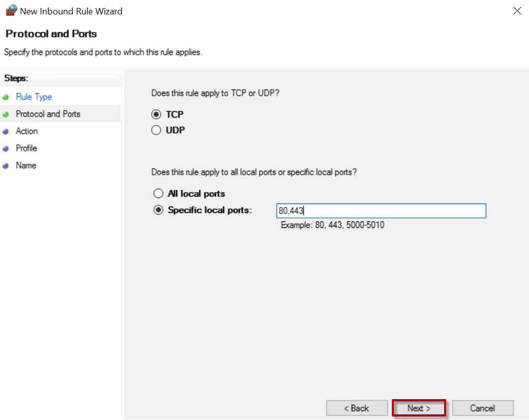Image resolution: width=529 pixels, height=420 pixels.
Task: Select the Profile step in the sidebar
Action: [x=26, y=148]
